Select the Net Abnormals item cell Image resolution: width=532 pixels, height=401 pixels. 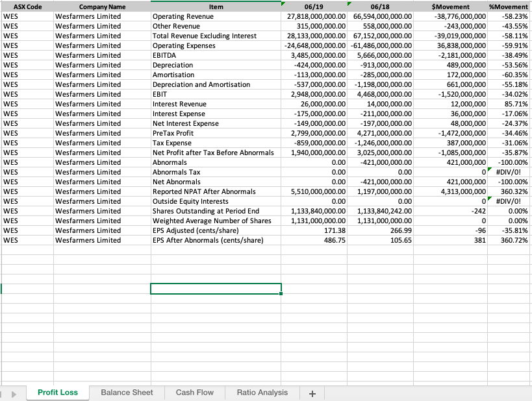pyautogui.click(x=216, y=182)
